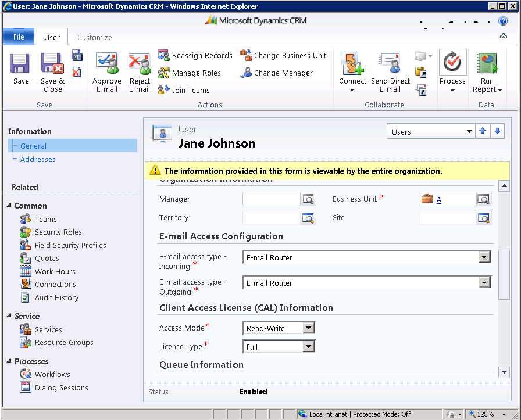521x420 pixels.
Task: Switch to the Customize ribbon tab
Action: 95,37
